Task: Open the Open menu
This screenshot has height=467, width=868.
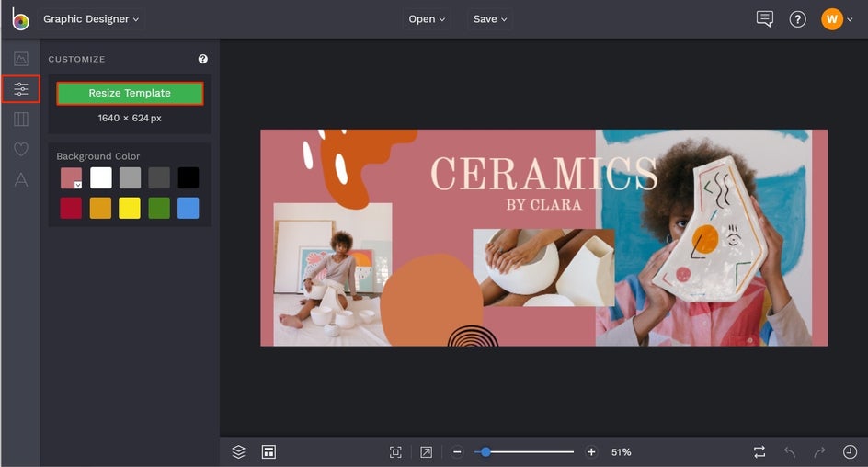Action: click(427, 18)
